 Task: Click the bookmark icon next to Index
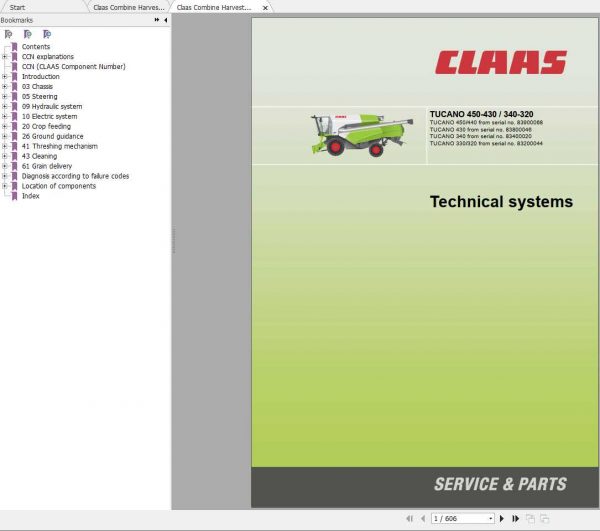[x=15, y=196]
